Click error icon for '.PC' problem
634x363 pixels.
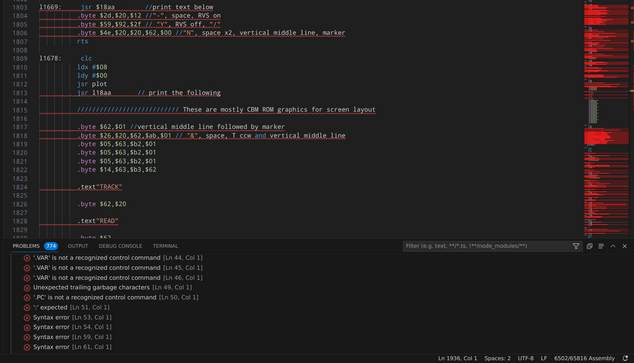coord(27,298)
